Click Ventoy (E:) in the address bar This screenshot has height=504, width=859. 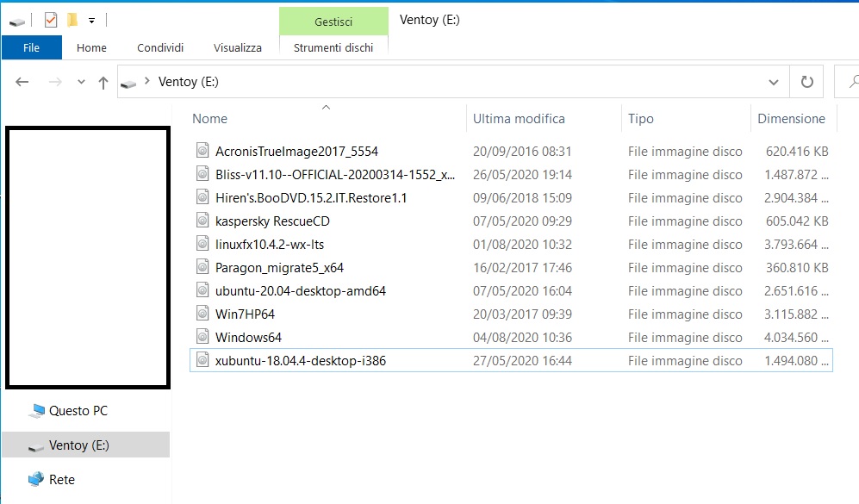click(x=189, y=82)
